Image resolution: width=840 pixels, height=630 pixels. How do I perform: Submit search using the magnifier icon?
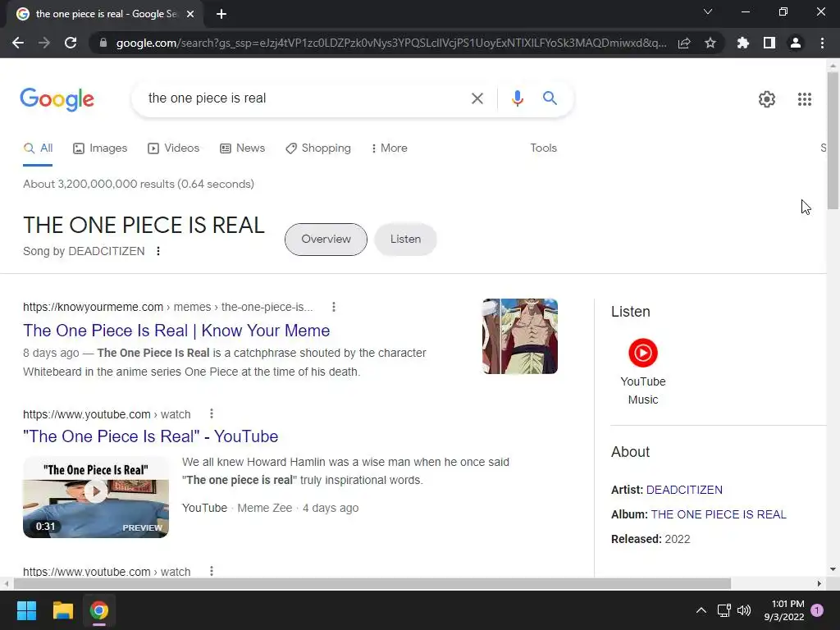(550, 98)
